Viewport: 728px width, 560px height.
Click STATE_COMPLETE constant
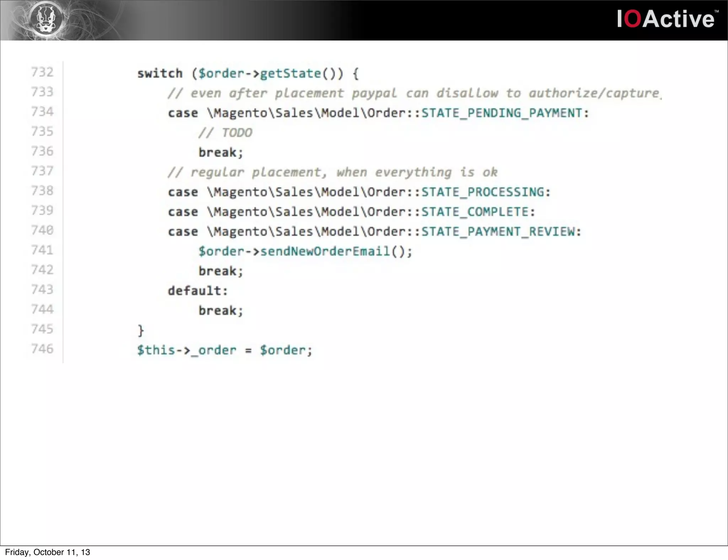(475, 212)
